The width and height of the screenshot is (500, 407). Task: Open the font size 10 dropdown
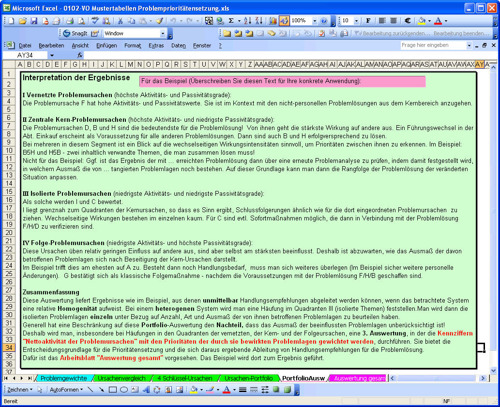[356, 21]
